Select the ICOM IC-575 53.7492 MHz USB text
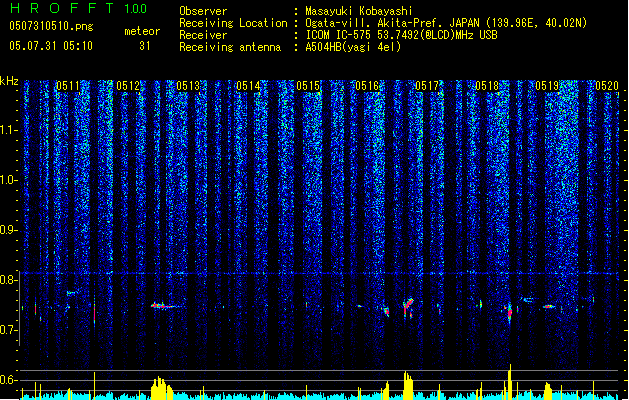629x400 pixels. (401, 35)
